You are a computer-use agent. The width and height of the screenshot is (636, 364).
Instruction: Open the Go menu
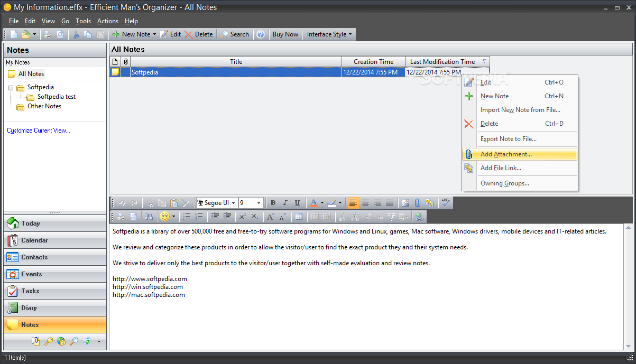pos(65,21)
